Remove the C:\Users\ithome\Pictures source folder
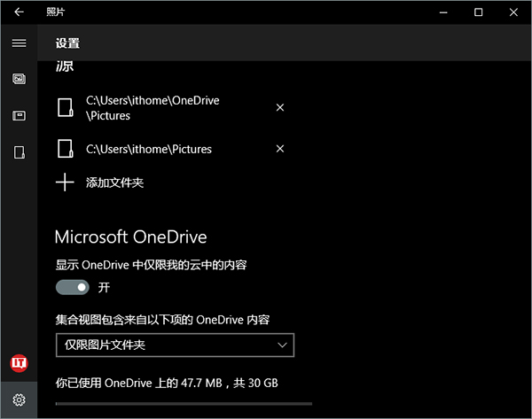 (x=280, y=149)
